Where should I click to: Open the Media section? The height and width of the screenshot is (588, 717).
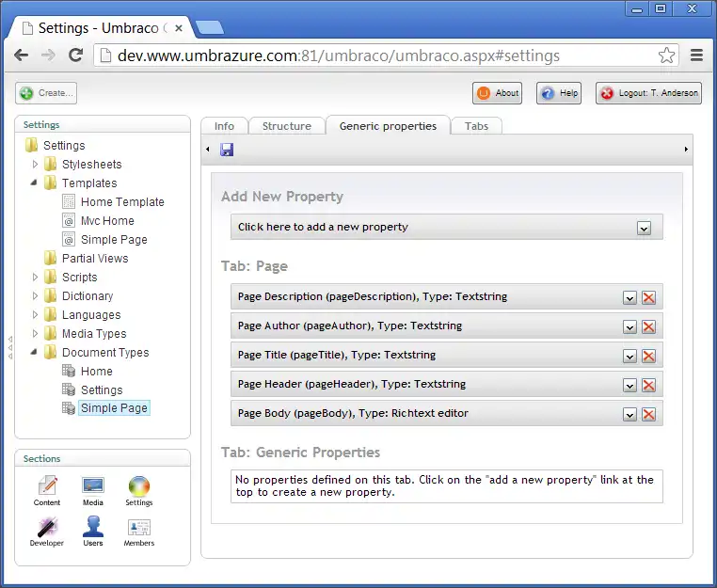[x=93, y=490]
